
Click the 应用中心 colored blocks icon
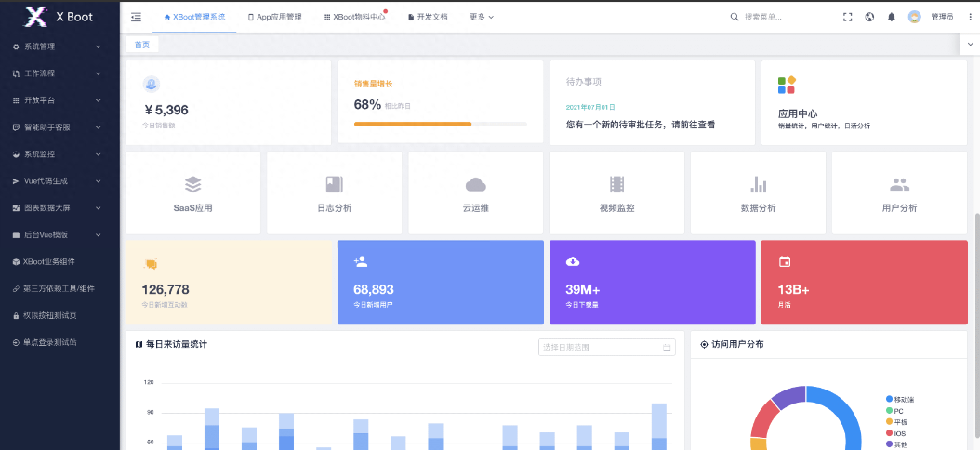point(787,85)
